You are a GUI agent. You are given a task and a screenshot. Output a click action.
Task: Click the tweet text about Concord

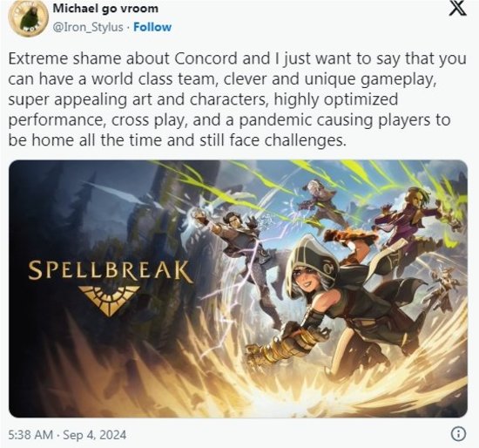[237, 99]
